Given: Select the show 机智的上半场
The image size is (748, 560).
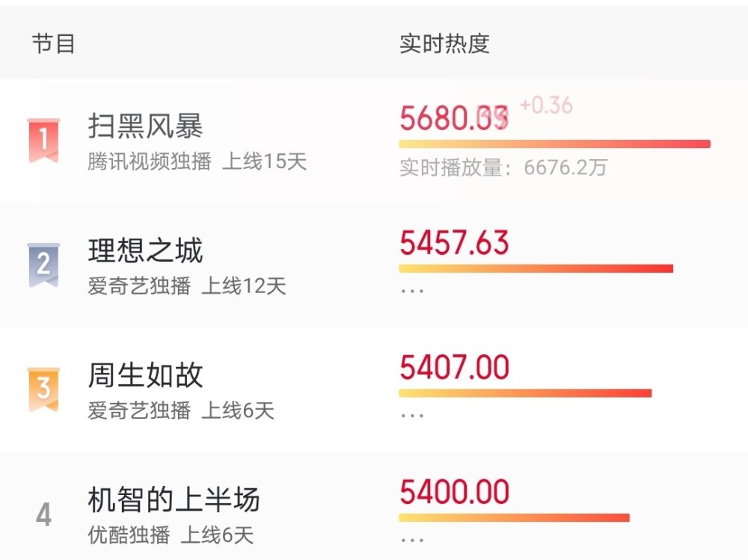Looking at the screenshot, I should [x=174, y=499].
